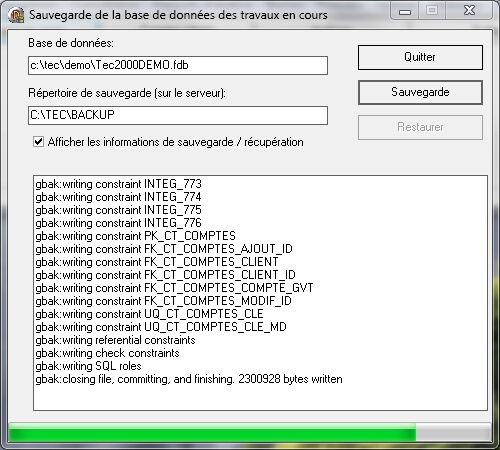
Task: Minimize the Sauvegarde window
Action: (405, 11)
